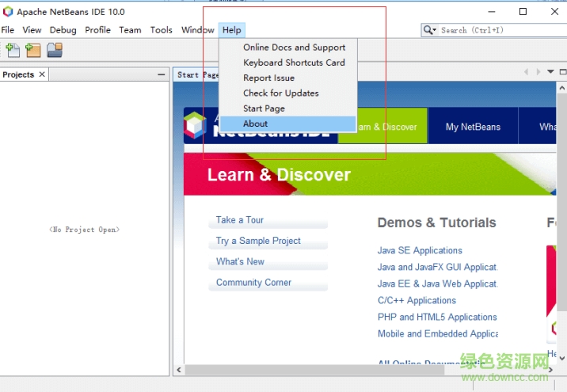This screenshot has width=567, height=392.
Task: Open the What's New link
Action: 240,261
